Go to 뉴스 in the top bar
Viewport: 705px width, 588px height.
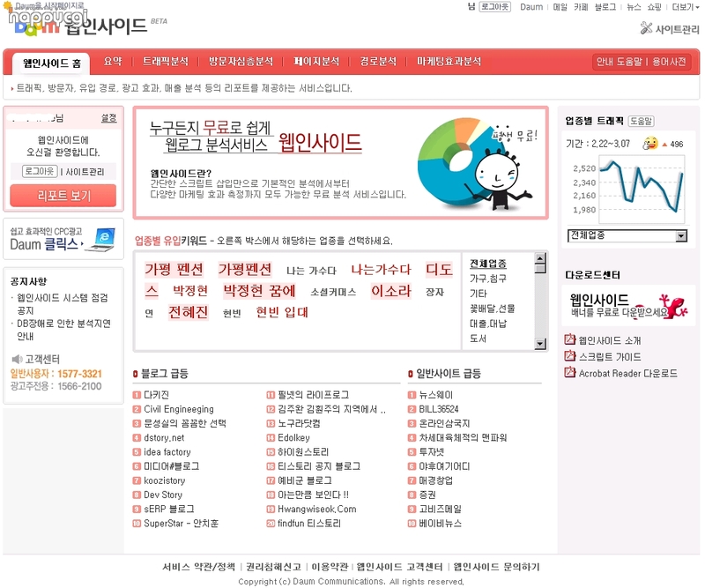pyautogui.click(x=634, y=7)
